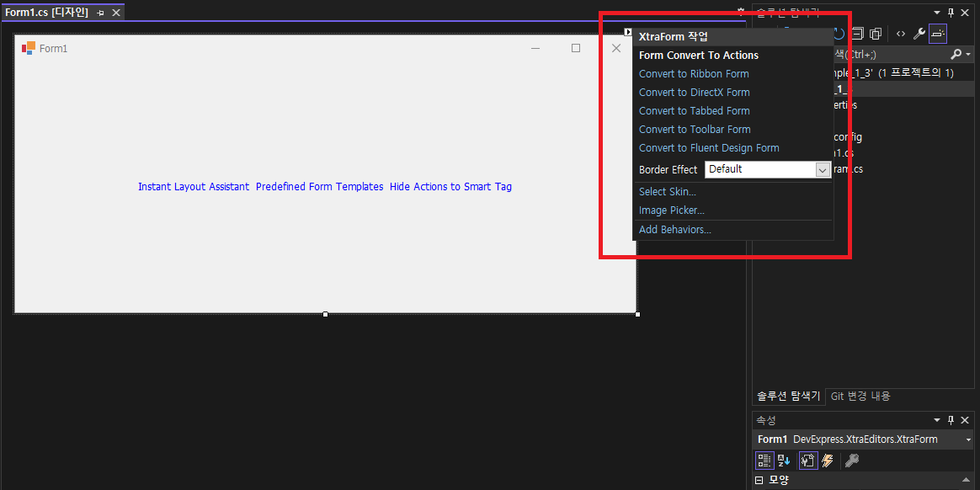The image size is (980, 490).
Task: Click the designer form's minimize button
Action: tap(535, 48)
